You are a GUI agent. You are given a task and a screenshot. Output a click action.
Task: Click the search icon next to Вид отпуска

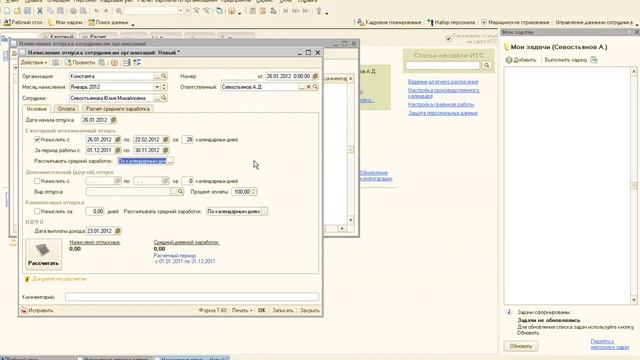180,191
